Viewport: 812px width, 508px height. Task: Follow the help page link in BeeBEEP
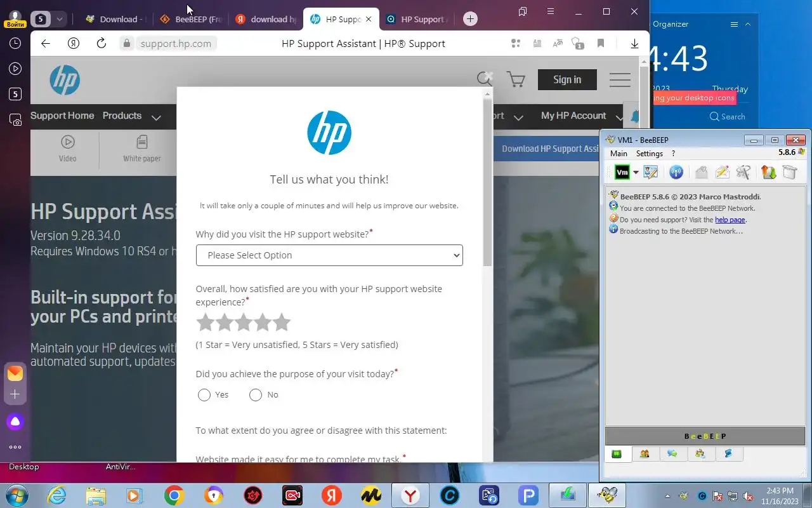(x=730, y=220)
